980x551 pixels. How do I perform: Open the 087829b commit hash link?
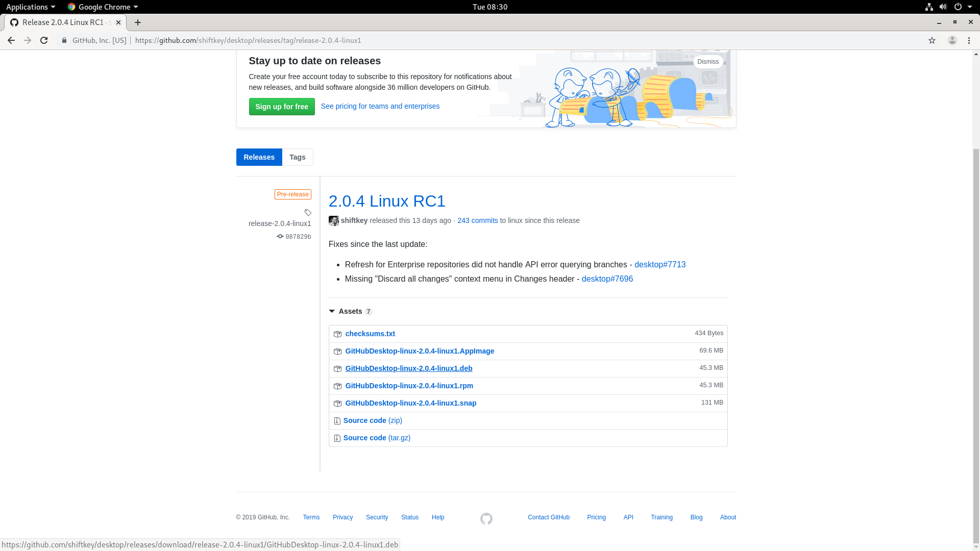pyautogui.click(x=298, y=237)
